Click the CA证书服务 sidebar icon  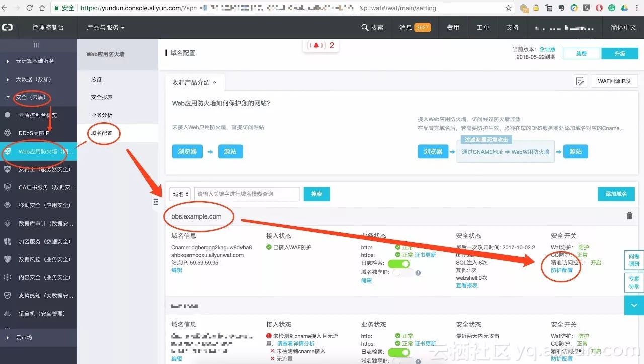point(7,187)
